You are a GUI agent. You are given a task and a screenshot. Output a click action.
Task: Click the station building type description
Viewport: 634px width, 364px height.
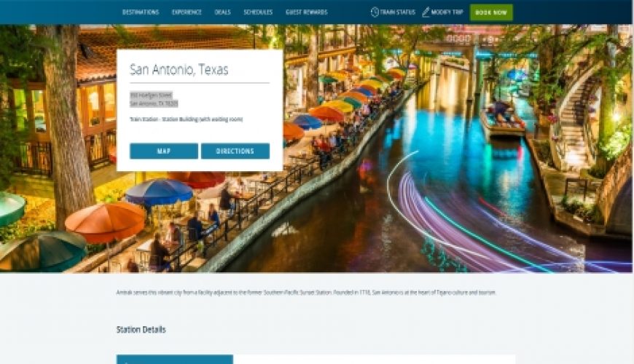[186, 119]
